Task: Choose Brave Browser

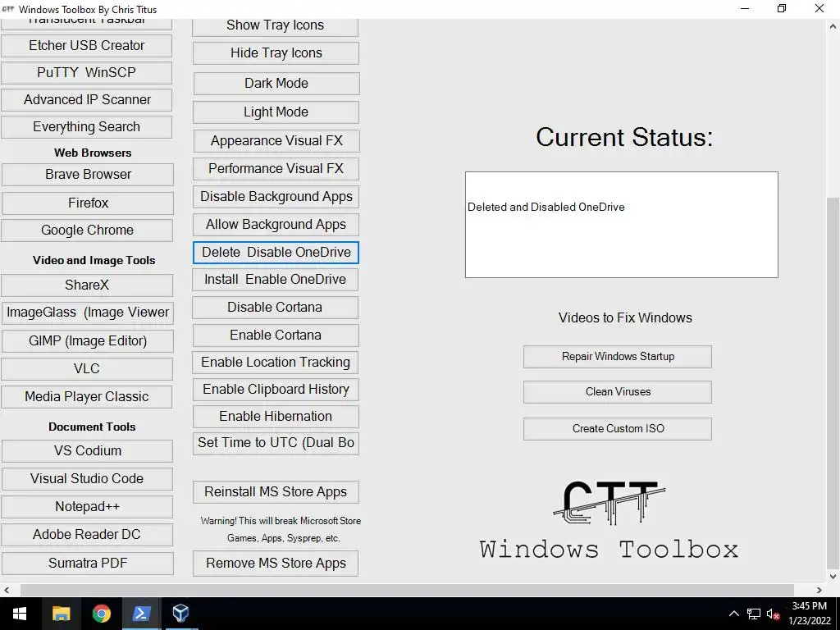Action: [x=88, y=174]
